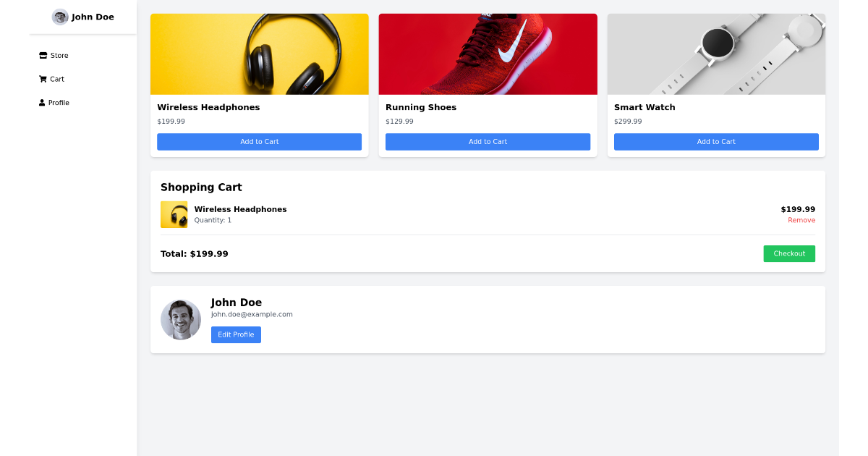Open the Cart entry in the navigation menu
The width and height of the screenshot is (868, 456).
56,78
